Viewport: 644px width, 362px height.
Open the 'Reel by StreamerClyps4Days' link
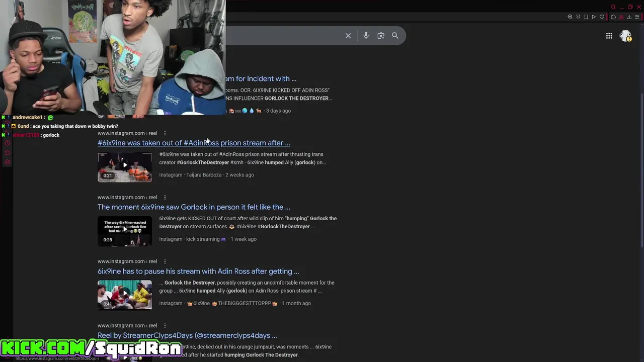[187, 335]
